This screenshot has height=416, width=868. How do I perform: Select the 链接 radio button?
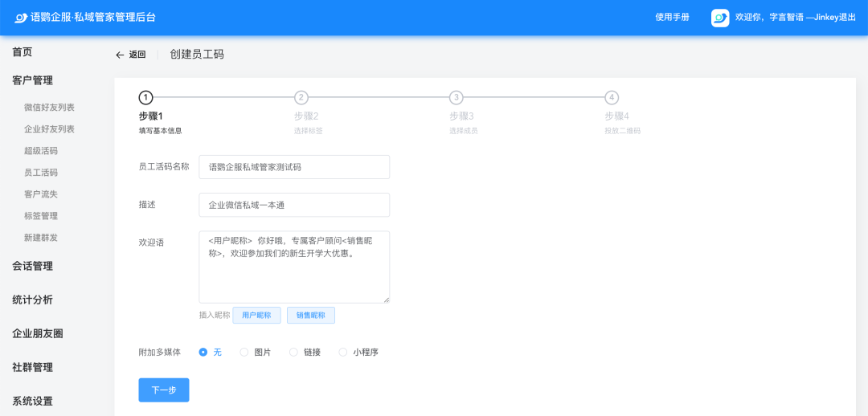293,352
